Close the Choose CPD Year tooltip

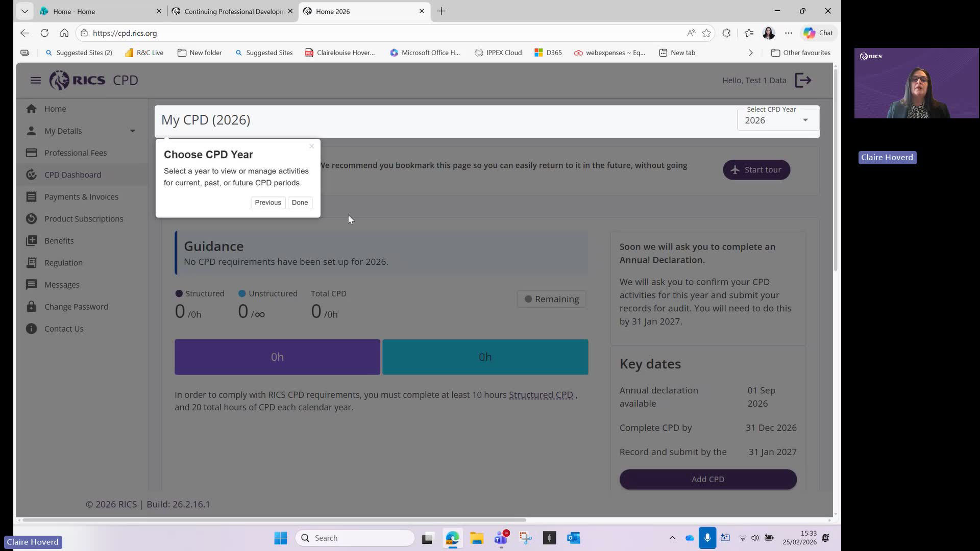311,146
